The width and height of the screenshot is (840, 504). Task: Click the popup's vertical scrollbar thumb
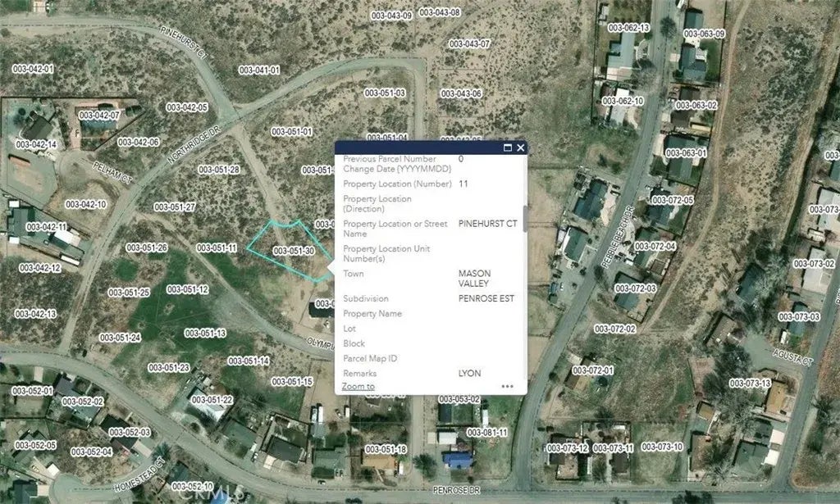(x=524, y=219)
